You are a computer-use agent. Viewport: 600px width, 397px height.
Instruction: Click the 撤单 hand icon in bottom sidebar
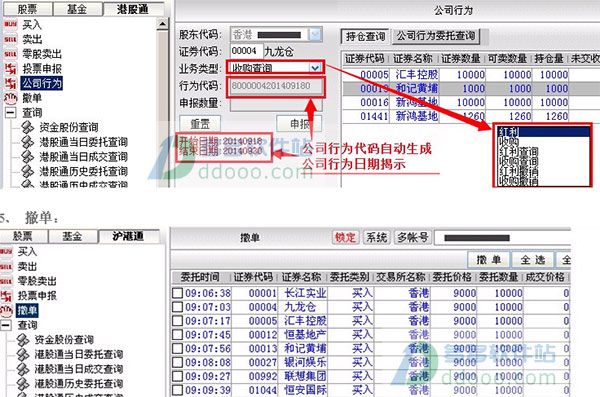coord(6,310)
